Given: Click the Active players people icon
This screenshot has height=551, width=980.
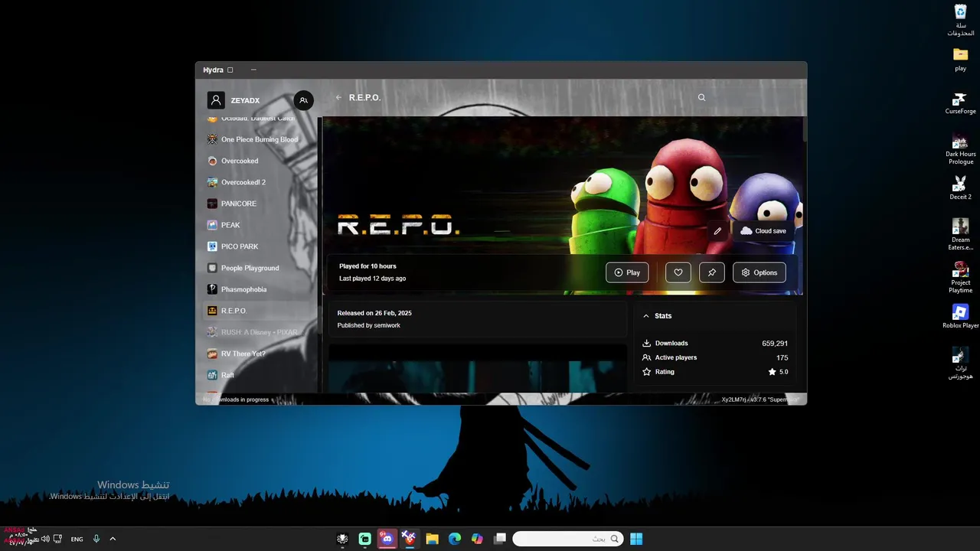Looking at the screenshot, I should coord(646,357).
